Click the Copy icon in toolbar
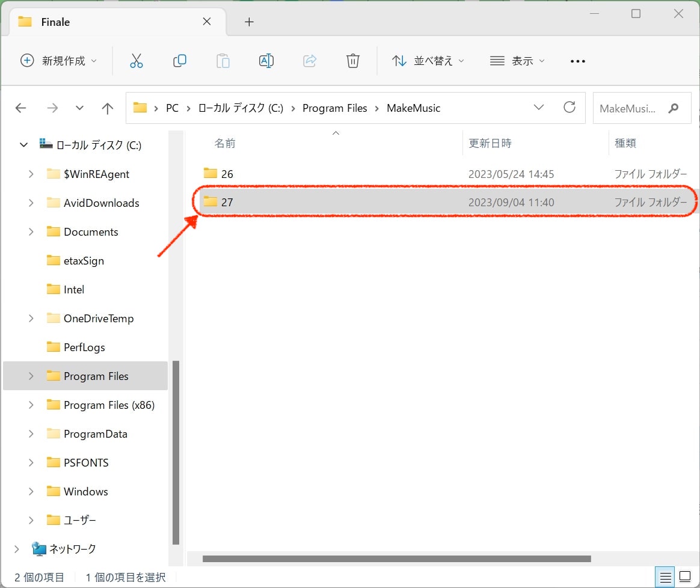The image size is (700, 588). tap(179, 61)
